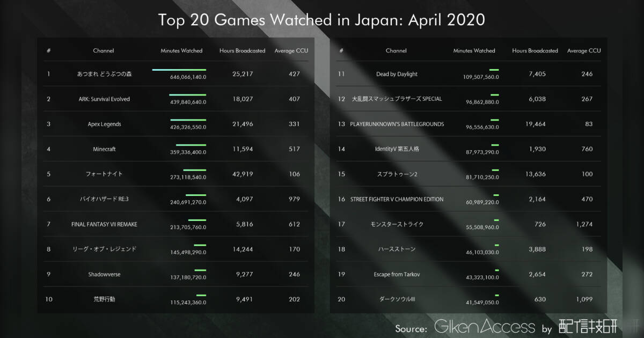Screen dimensions: 644x338
Task: Click the GikenAccess logo
Action: [x=484, y=327]
